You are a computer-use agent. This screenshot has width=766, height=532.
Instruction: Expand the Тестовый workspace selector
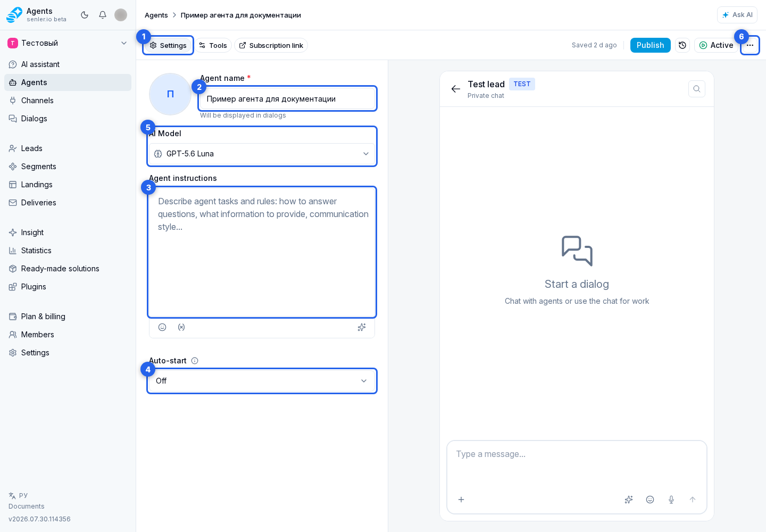pyautogui.click(x=68, y=43)
